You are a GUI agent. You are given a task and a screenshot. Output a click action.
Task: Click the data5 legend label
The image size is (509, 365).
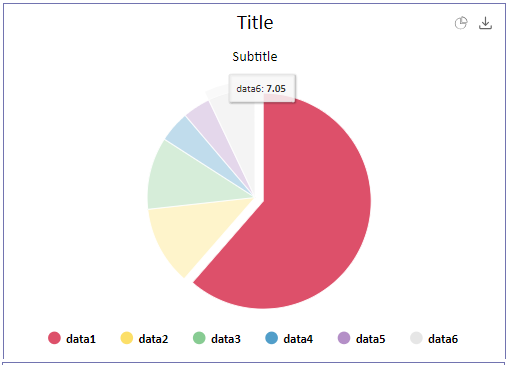370,339
